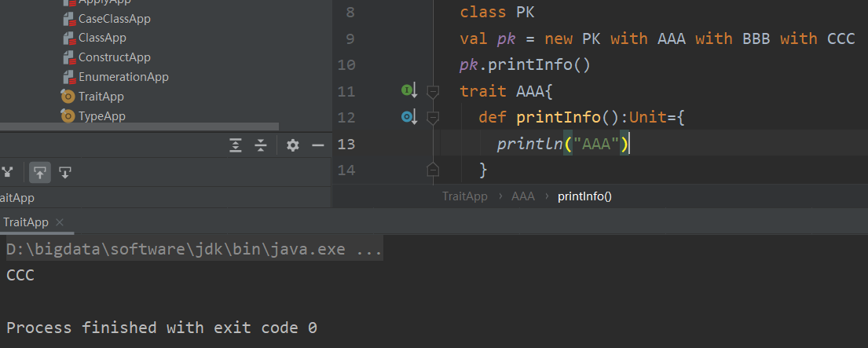The height and width of the screenshot is (348, 868).
Task: Open CaseClassApp in project tree
Action: pyautogui.click(x=115, y=19)
